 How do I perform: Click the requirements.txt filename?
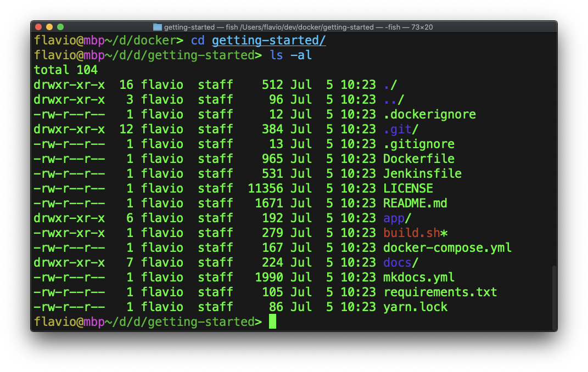point(440,292)
